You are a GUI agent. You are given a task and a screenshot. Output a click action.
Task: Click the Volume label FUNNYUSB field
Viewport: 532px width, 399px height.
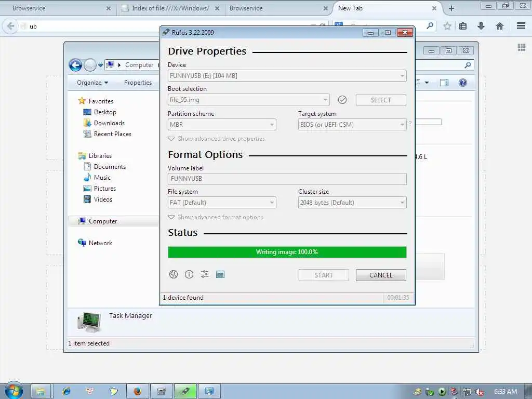coord(287,179)
